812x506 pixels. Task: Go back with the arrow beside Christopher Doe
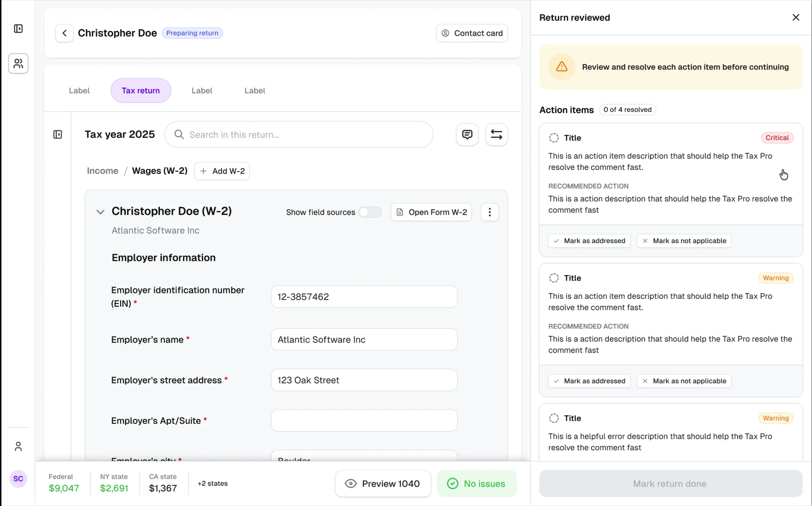point(64,33)
